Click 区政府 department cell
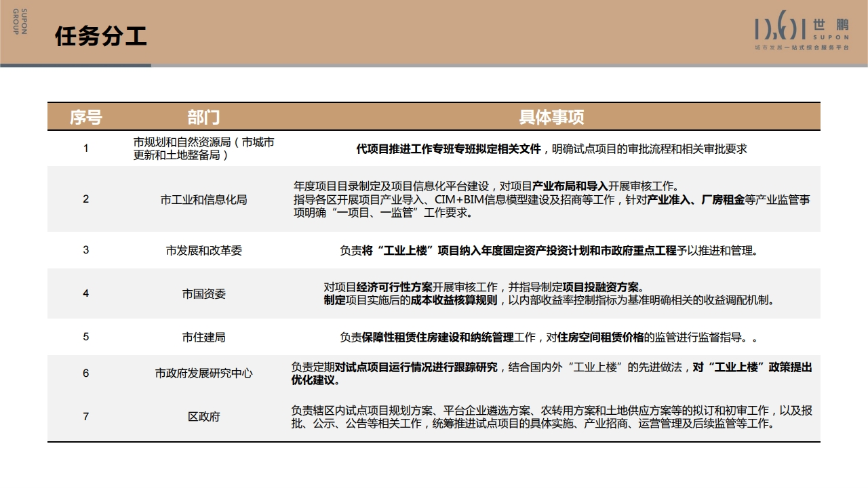This screenshot has height=488, width=868. point(203,417)
